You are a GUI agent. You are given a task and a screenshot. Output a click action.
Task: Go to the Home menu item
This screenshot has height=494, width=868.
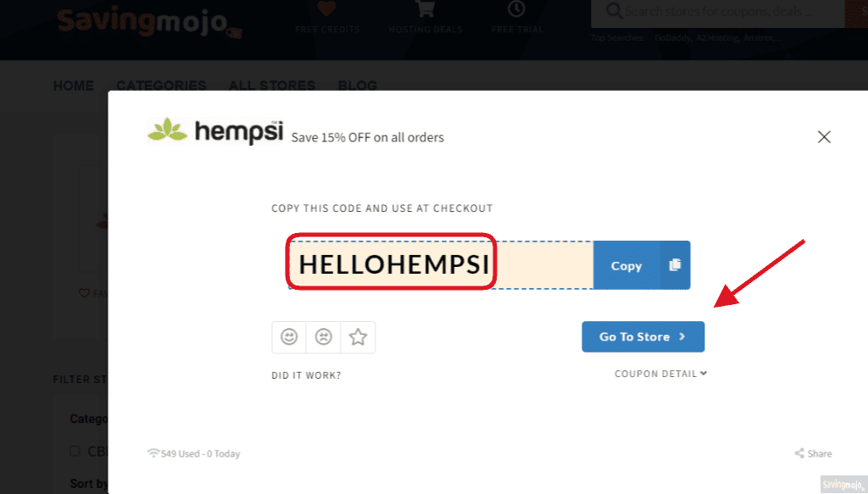(74, 86)
